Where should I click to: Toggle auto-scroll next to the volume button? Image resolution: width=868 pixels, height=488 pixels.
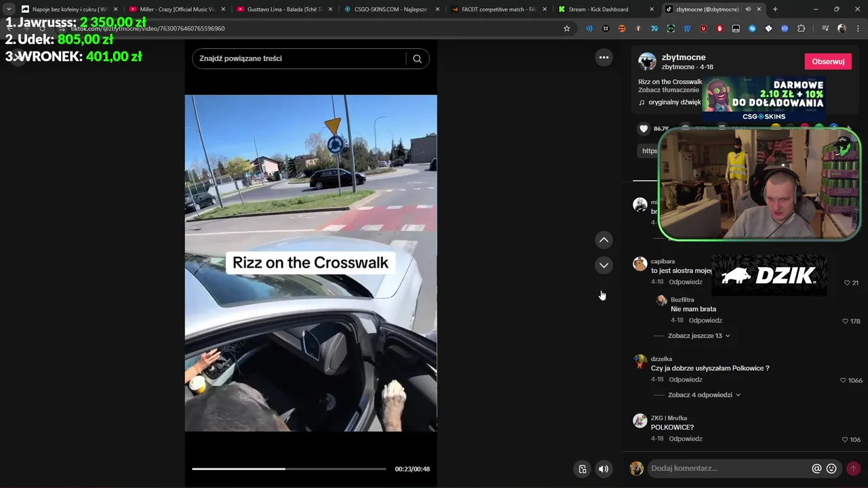(582, 468)
